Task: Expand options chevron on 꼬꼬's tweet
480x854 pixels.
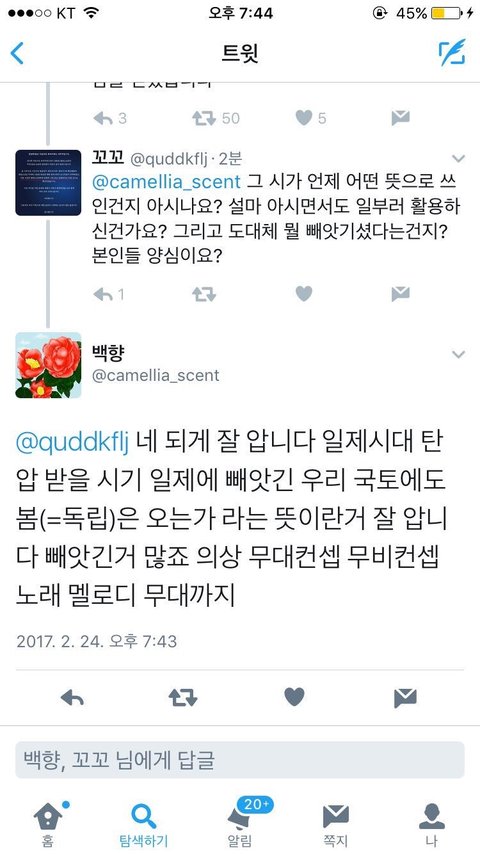Action: pyautogui.click(x=459, y=158)
